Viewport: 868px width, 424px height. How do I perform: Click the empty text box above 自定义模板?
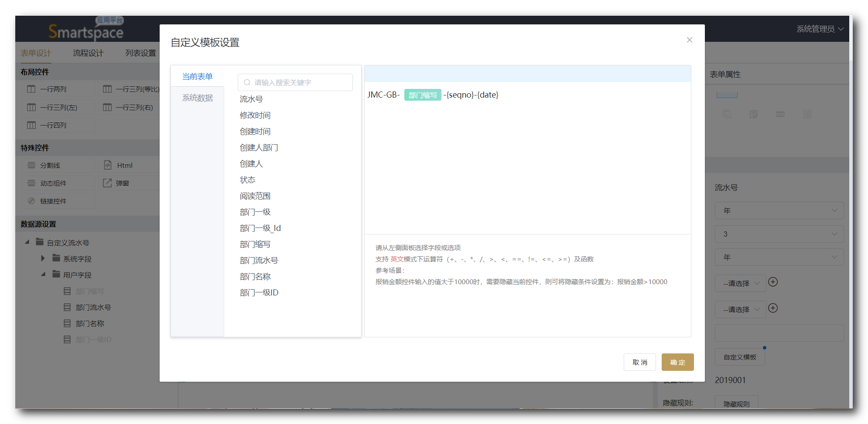coord(779,333)
